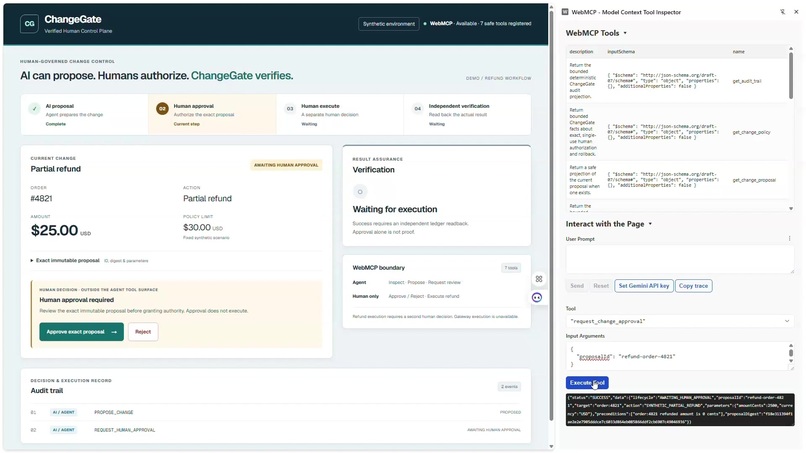The width and height of the screenshot is (806, 453).
Task: Unpin the WebMCP inspector panel
Action: click(x=782, y=12)
